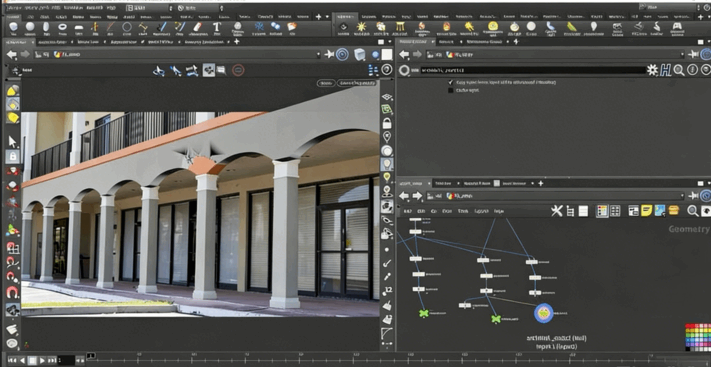Toggle the pin icon on network editor path bar
Image resolution: width=711 pixels, height=367 pixels.
click(x=693, y=196)
